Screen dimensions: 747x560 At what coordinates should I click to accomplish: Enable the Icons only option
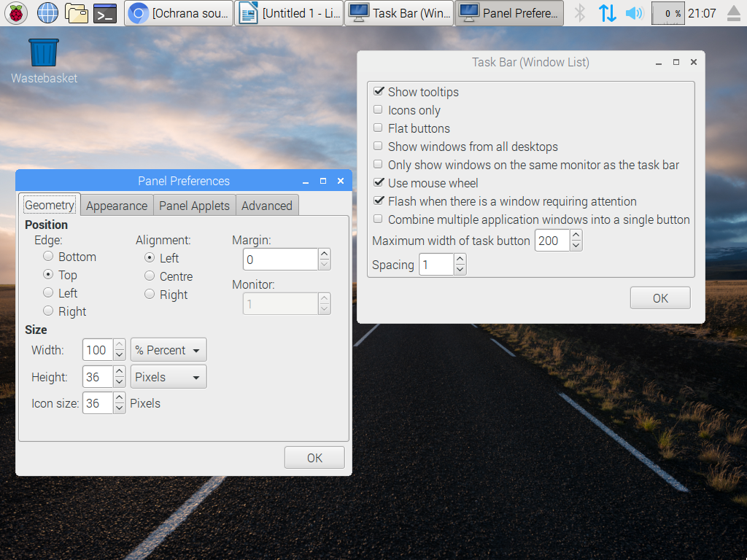coord(378,109)
